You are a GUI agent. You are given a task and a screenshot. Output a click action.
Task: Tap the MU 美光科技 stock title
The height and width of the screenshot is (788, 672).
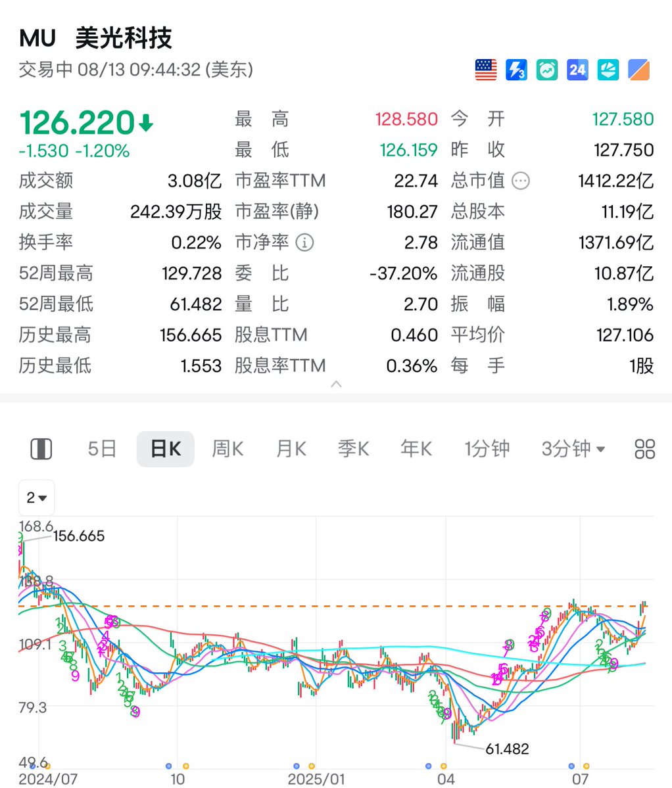coord(95,37)
